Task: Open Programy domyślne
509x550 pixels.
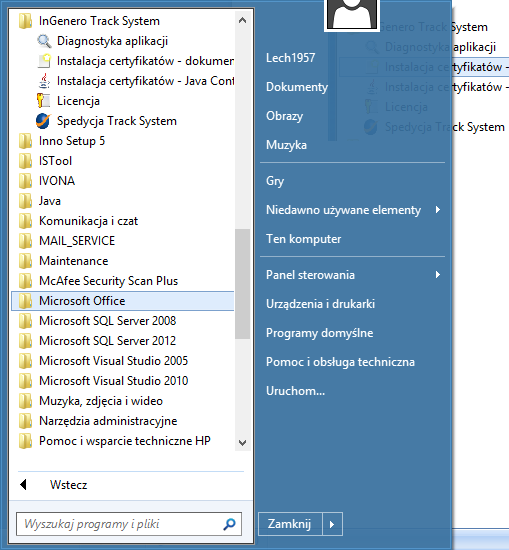Action: pos(320,333)
